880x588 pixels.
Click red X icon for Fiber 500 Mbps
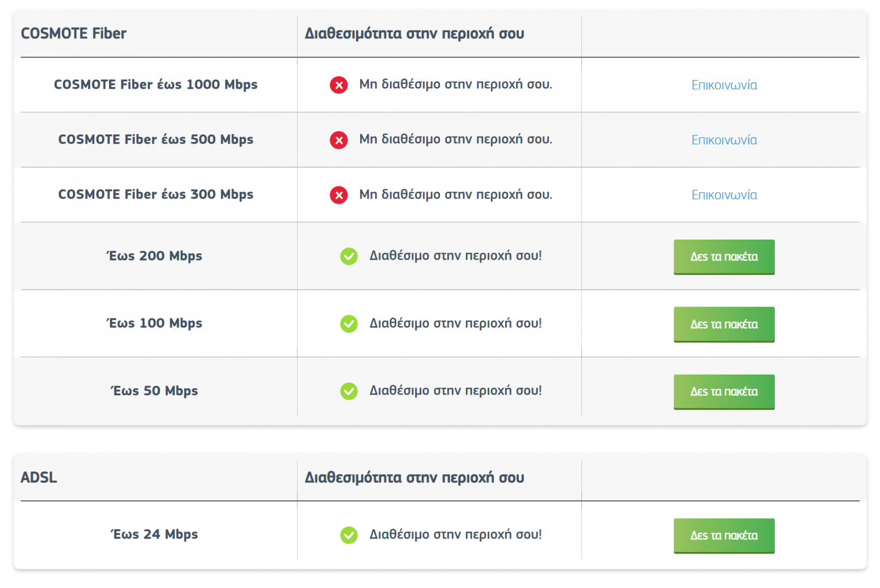tap(338, 140)
